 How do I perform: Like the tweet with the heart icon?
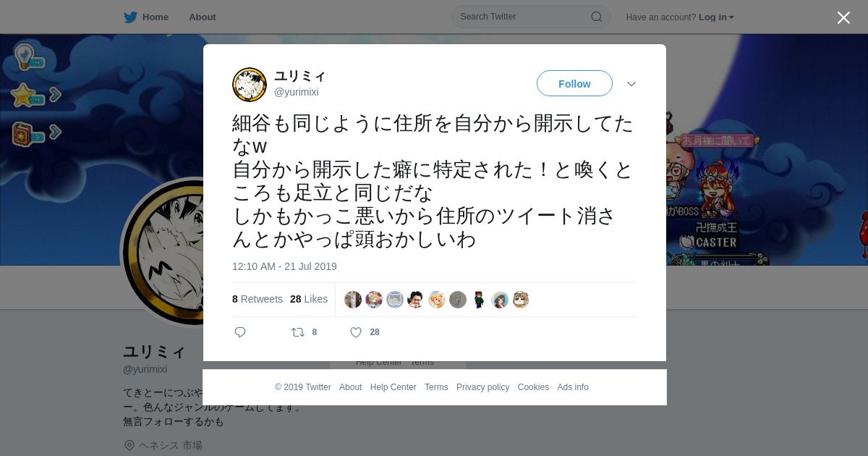coord(356,332)
